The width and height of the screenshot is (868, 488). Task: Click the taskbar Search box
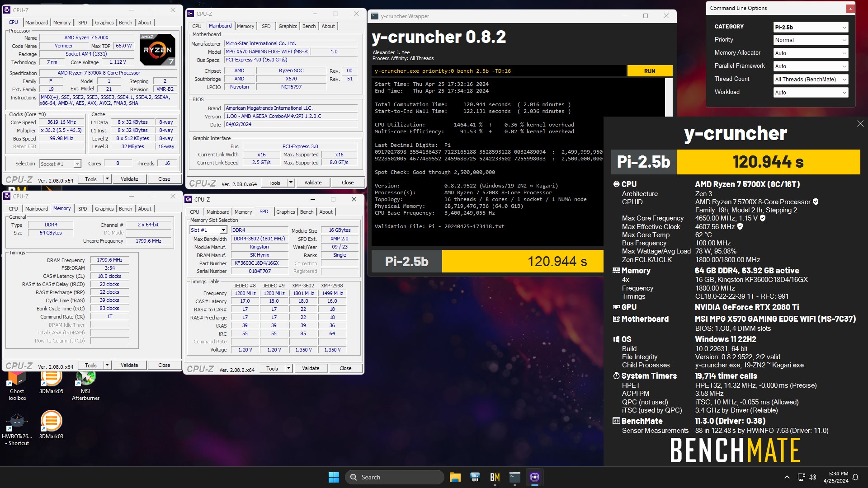tap(394, 477)
